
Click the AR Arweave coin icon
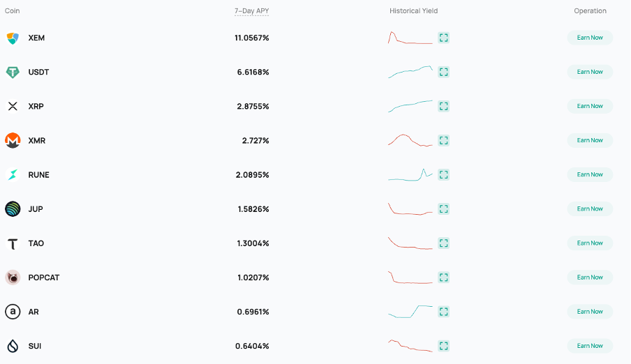(13, 312)
